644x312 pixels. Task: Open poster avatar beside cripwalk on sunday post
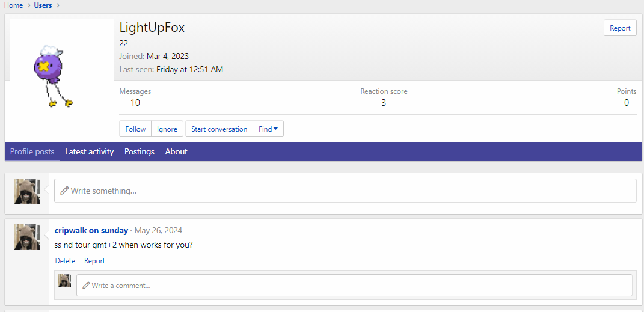click(26, 237)
